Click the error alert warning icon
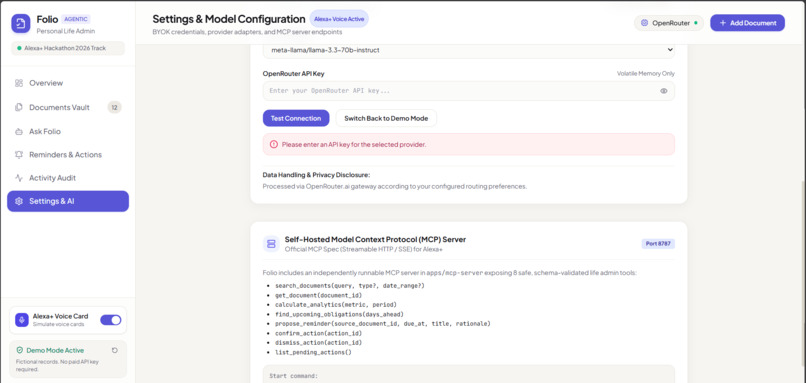Image resolution: width=806 pixels, height=383 pixels. pos(273,144)
